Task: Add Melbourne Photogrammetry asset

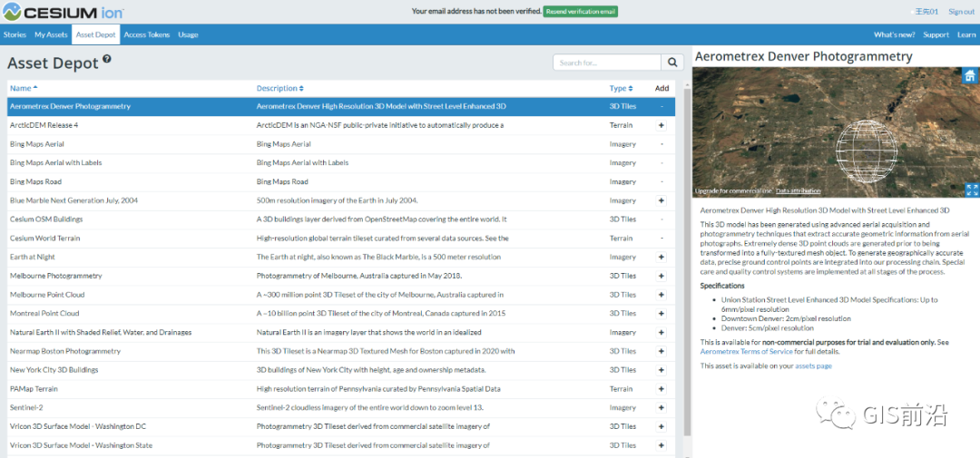Action: [x=661, y=276]
